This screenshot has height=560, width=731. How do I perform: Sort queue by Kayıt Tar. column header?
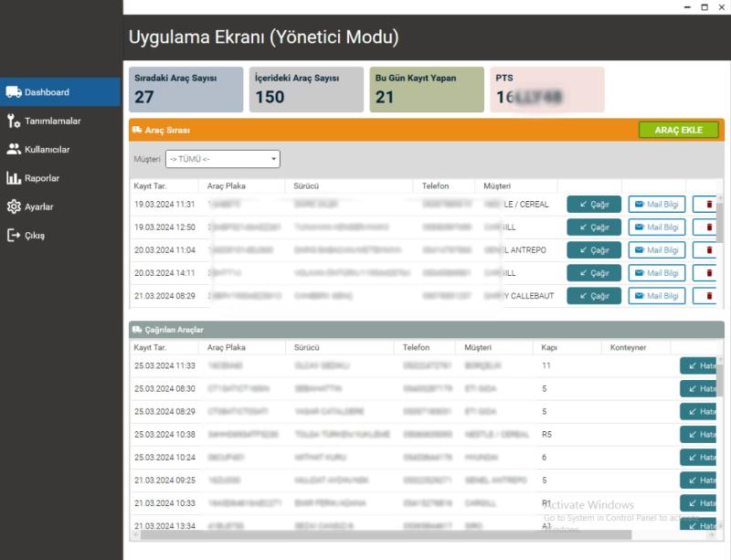(x=150, y=185)
